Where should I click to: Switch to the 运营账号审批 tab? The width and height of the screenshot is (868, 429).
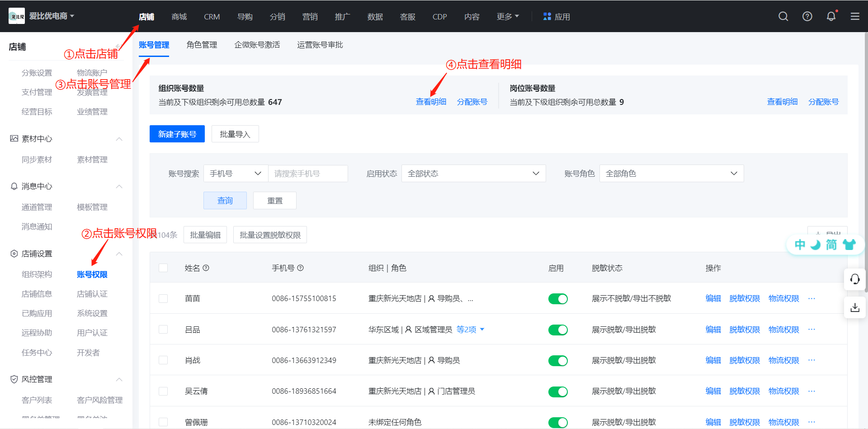pos(320,45)
